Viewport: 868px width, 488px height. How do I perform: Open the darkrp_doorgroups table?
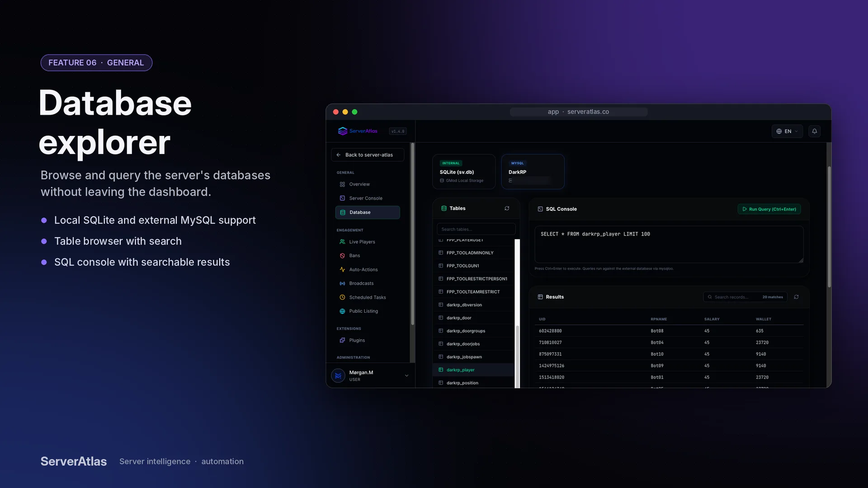473,331
